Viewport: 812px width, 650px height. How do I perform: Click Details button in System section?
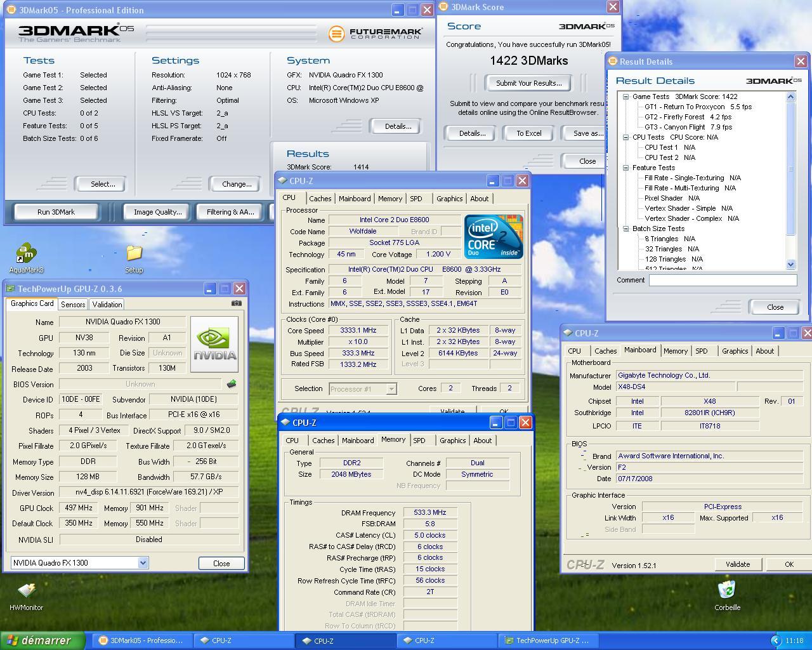click(398, 126)
